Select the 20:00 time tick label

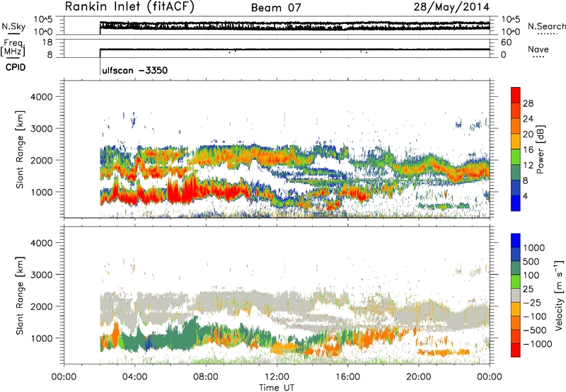418,377
